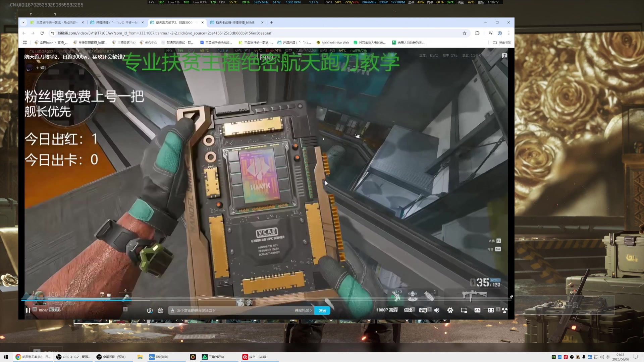
Task: Open the Chrome three-dot menu
Action: click(509, 33)
